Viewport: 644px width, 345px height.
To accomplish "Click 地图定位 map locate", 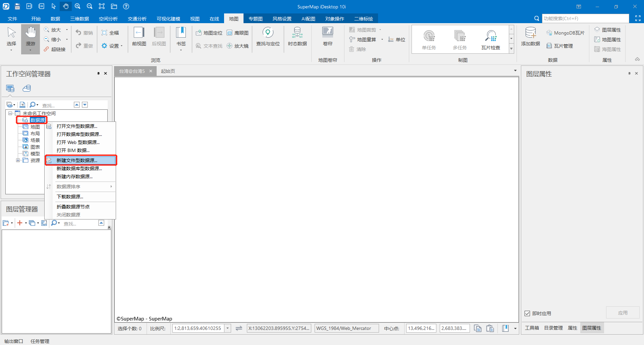I will [209, 33].
